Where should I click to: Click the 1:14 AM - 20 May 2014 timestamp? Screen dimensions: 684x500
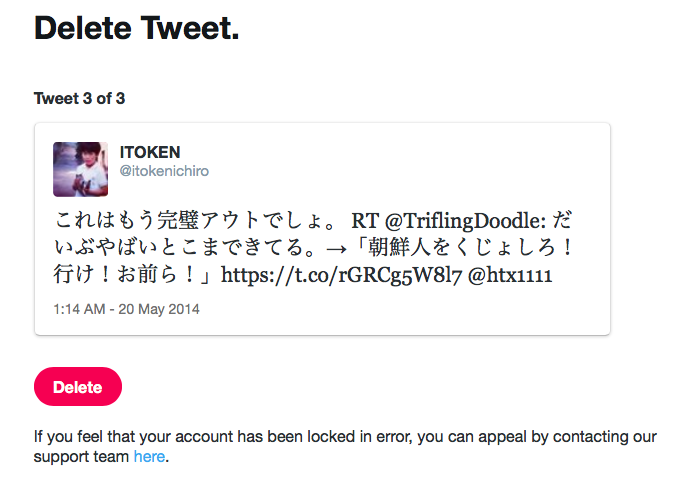(126, 309)
